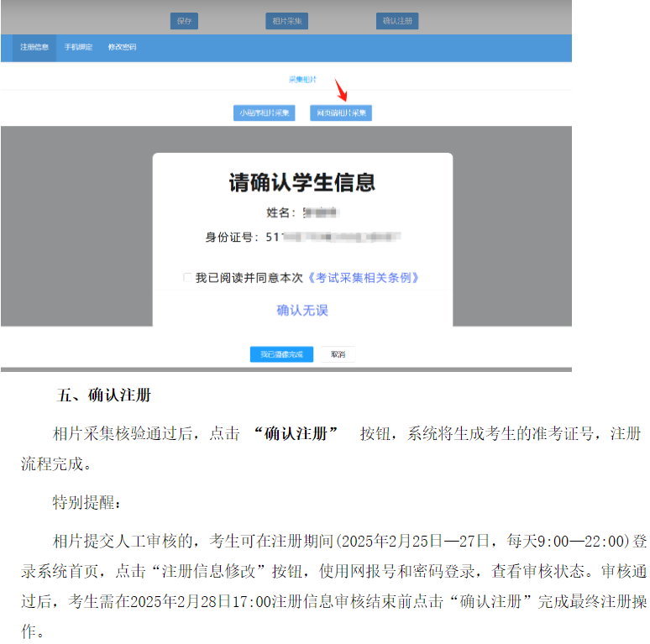Choose 小程序相片采集 option

pyautogui.click(x=264, y=113)
